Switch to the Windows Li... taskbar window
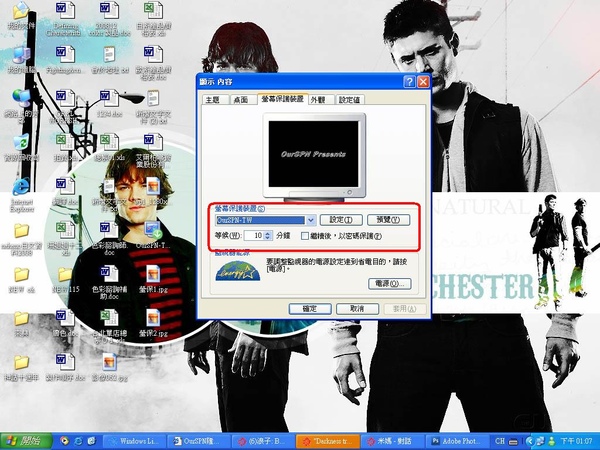 point(135,442)
